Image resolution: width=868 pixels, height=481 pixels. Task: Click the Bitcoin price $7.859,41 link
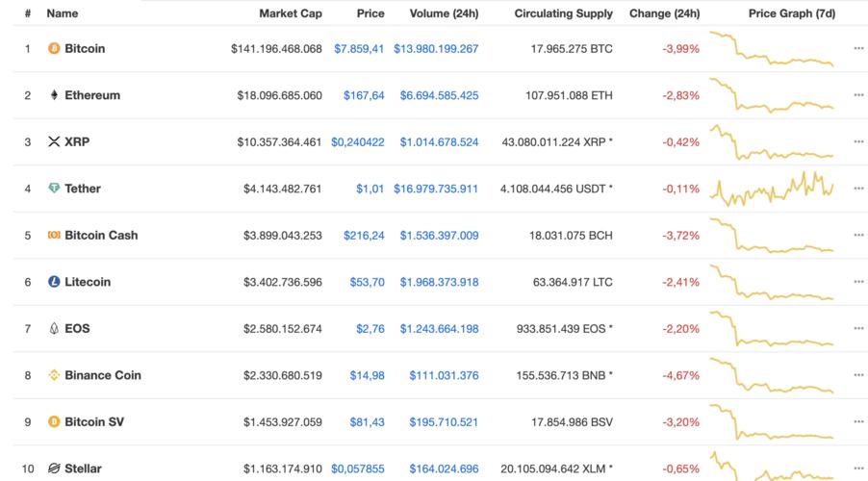coord(359,48)
